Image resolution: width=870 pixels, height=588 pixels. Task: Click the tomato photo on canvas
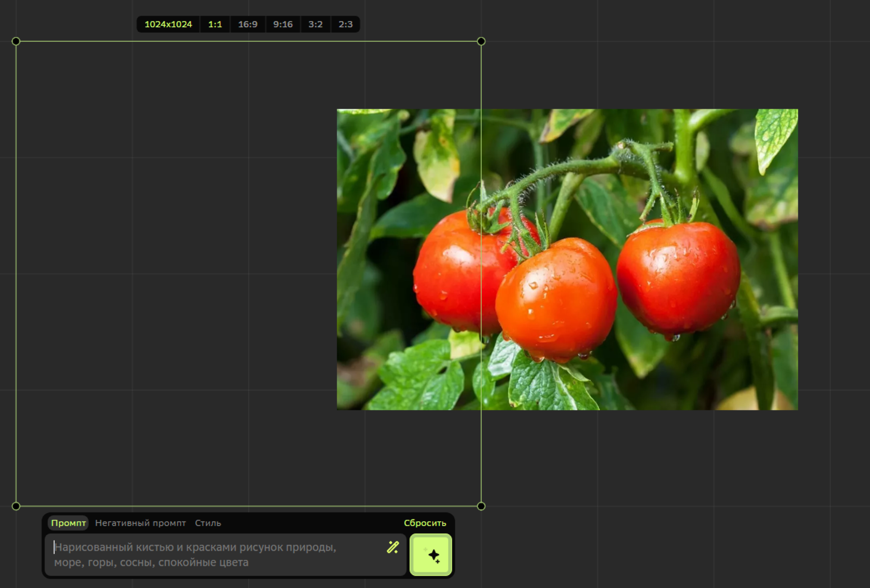(x=567, y=260)
